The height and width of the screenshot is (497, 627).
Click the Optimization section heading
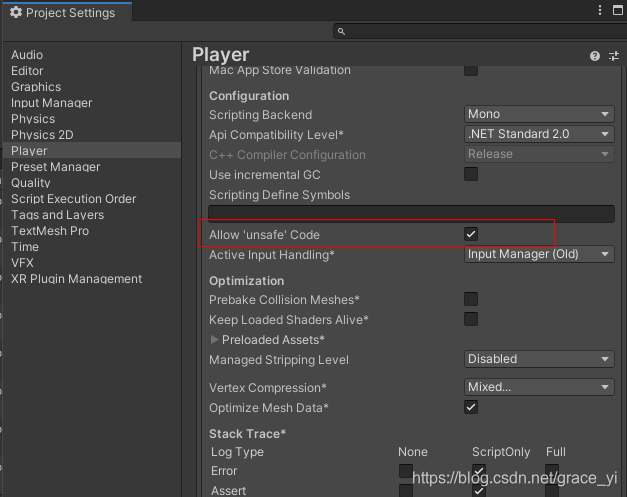tap(247, 281)
